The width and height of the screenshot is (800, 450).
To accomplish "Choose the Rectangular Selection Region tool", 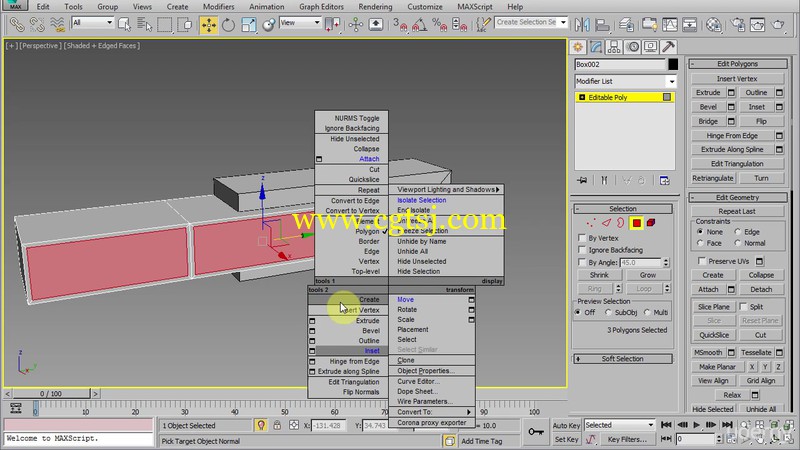I will (x=164, y=24).
